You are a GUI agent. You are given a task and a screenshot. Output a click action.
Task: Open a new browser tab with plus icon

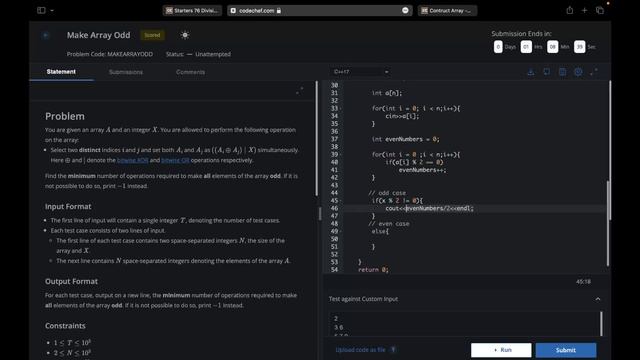(584, 11)
